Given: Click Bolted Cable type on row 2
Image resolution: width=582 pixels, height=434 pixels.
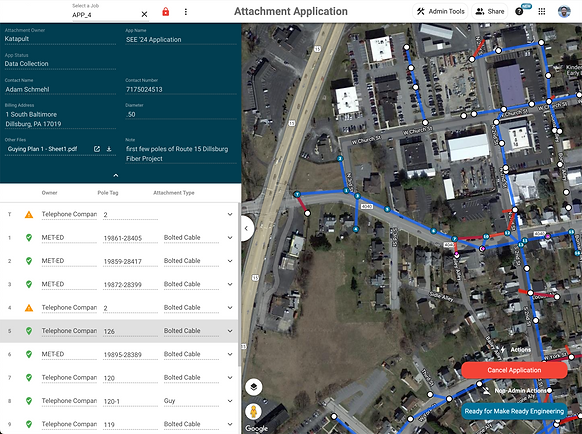Looking at the screenshot, I should (191, 261).
